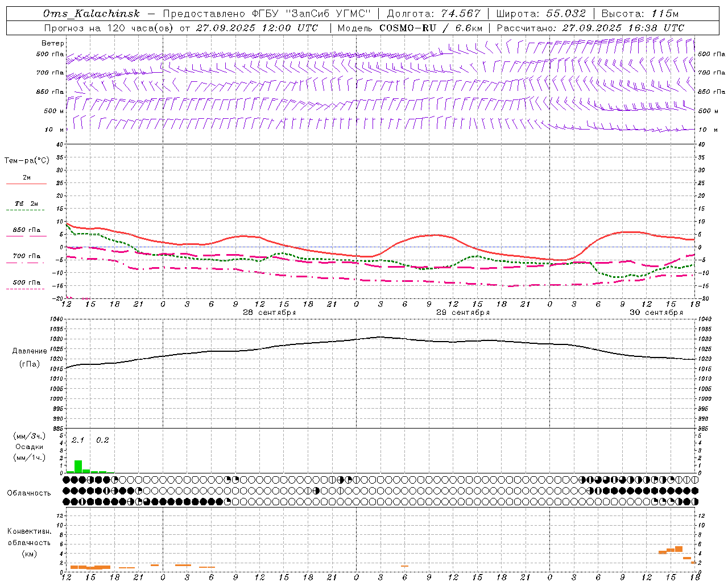Click the Td 2м dew point legend

tap(26, 204)
